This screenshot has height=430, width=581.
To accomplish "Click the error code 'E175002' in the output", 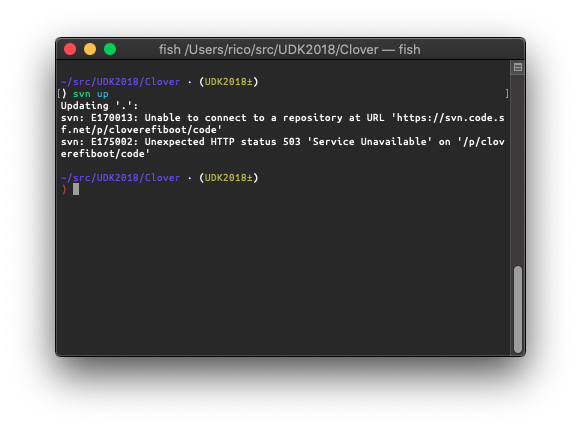I will [112, 142].
